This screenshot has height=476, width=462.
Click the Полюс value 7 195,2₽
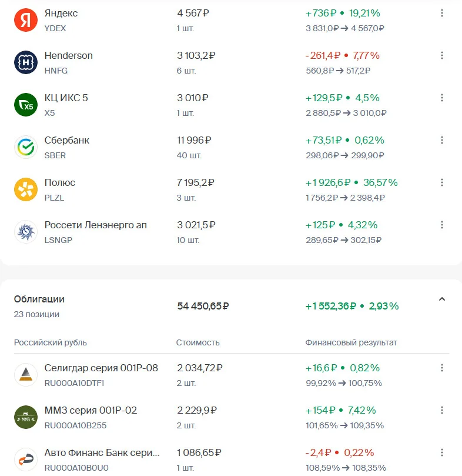click(x=195, y=182)
